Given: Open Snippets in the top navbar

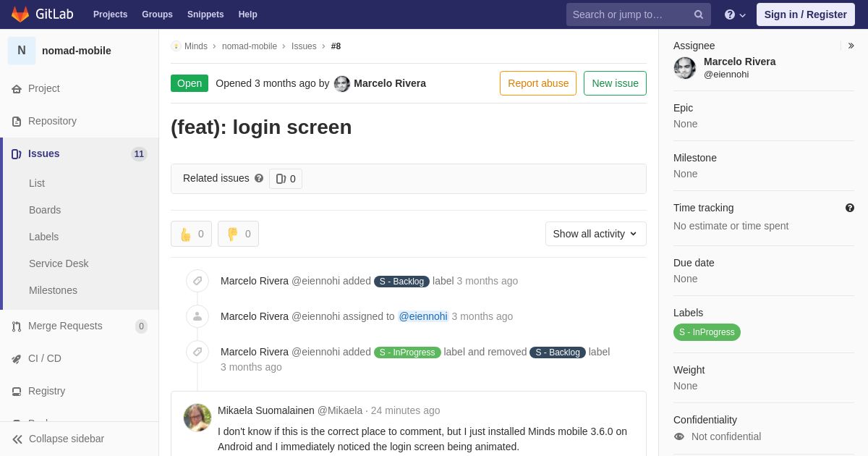Looking at the screenshot, I should 205,14.
